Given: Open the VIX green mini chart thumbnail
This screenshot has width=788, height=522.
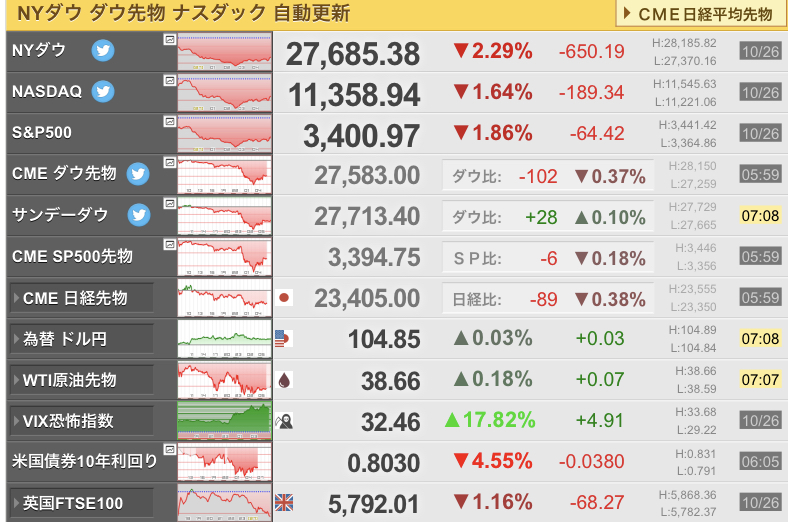Looking at the screenshot, I should tap(225, 421).
